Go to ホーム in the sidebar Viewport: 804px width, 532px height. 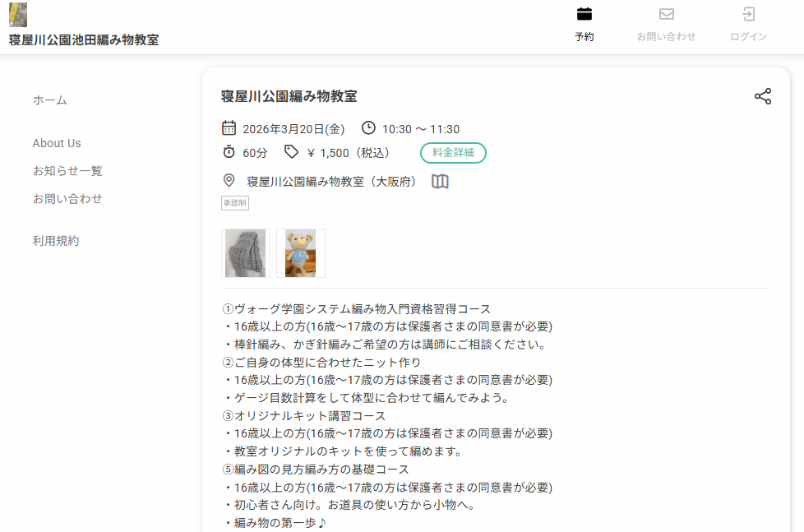pos(50,100)
